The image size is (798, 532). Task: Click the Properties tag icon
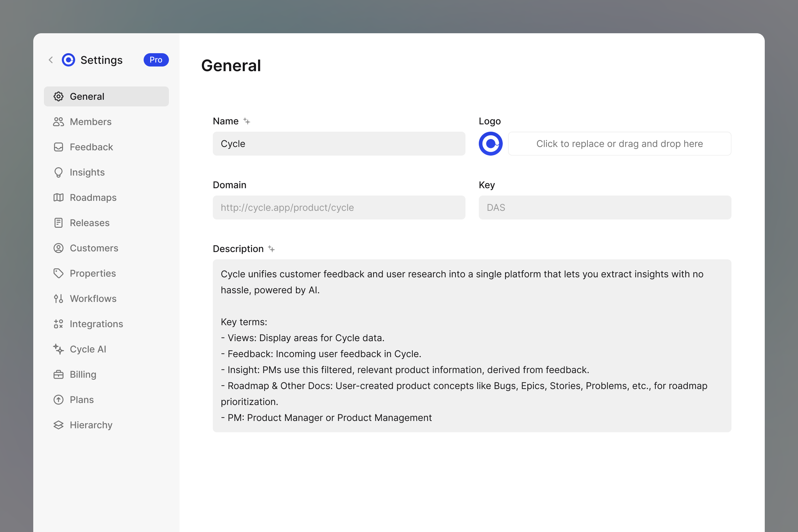pos(59,273)
